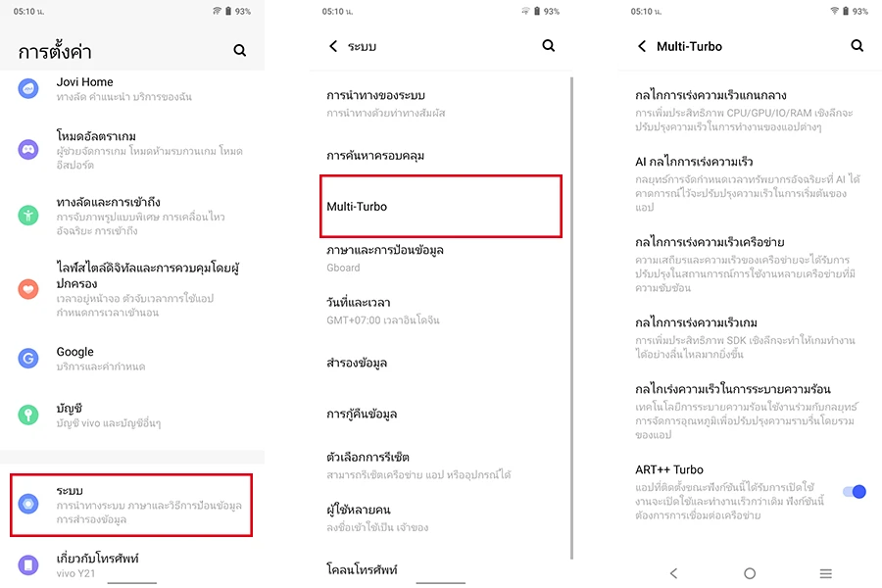Image resolution: width=882 pixels, height=588 pixels.
Task: Tap the green account (บัญชี) icon
Action: click(28, 415)
